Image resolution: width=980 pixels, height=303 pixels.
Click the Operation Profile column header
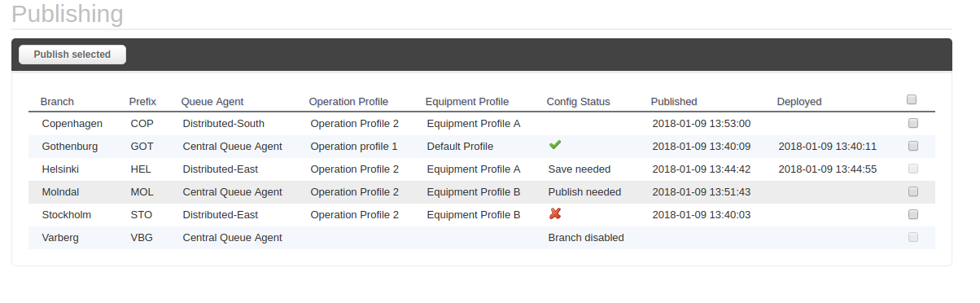click(x=348, y=102)
